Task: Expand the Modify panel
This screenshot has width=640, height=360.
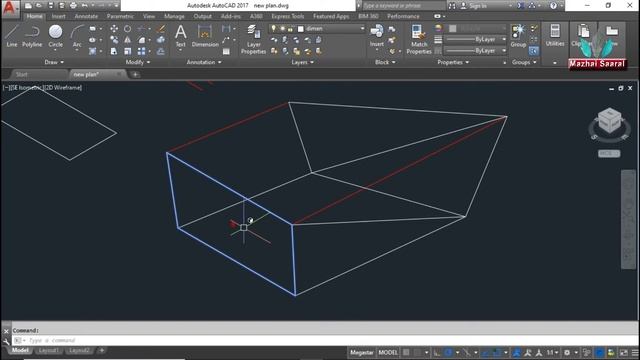Action: [138, 62]
